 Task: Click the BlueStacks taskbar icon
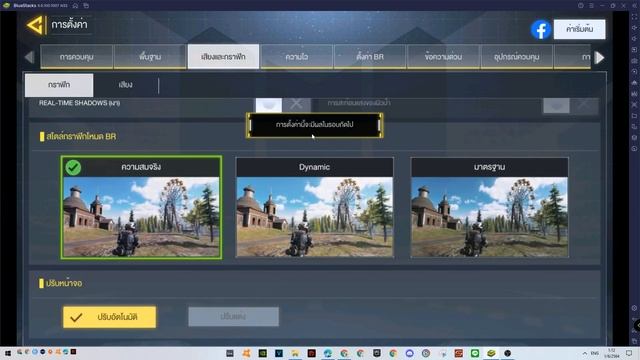coord(491,353)
